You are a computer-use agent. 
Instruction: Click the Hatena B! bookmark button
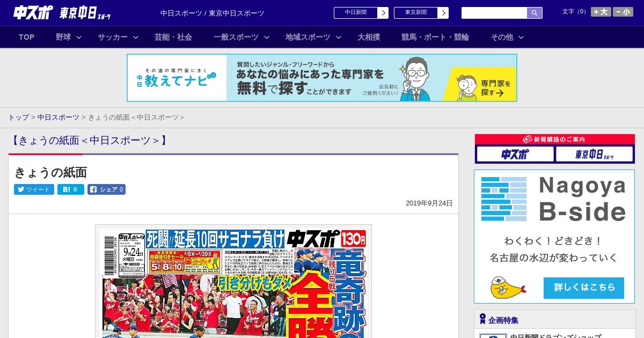tap(71, 189)
